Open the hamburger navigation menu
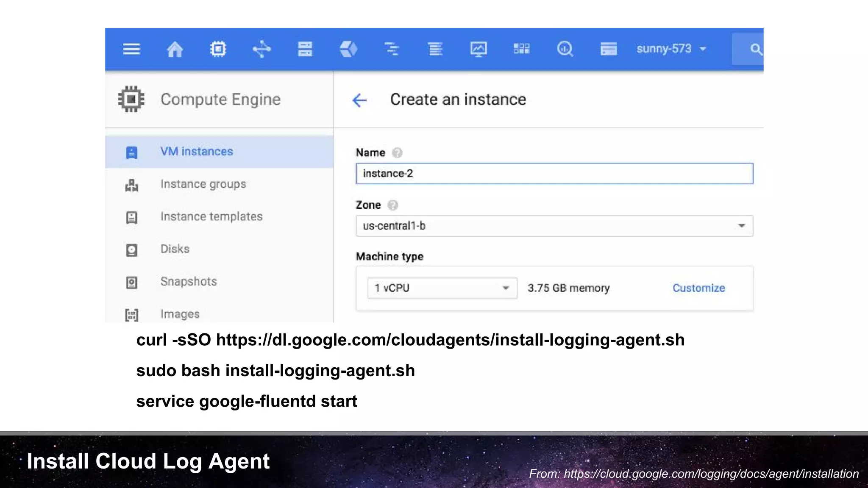 click(x=131, y=49)
